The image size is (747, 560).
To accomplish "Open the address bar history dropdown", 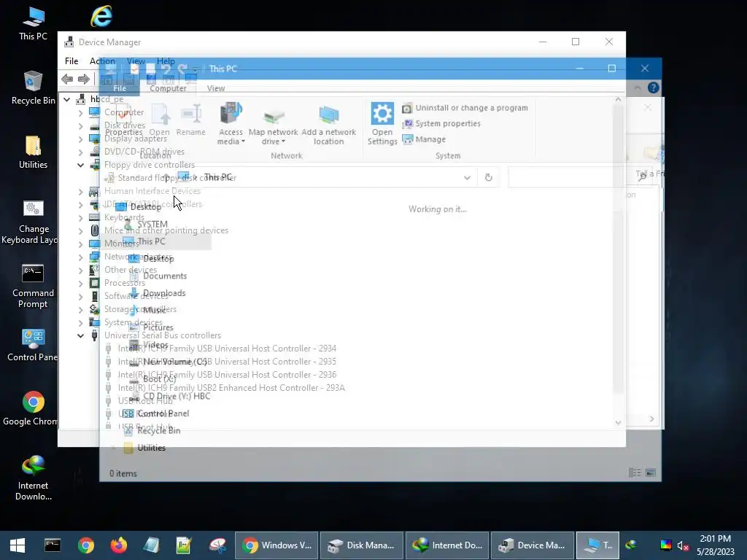I will tap(467, 178).
